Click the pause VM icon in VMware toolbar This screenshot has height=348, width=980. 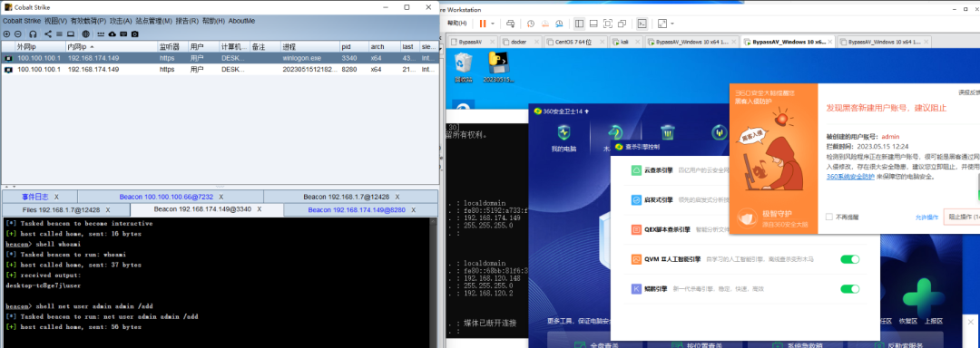tap(483, 23)
